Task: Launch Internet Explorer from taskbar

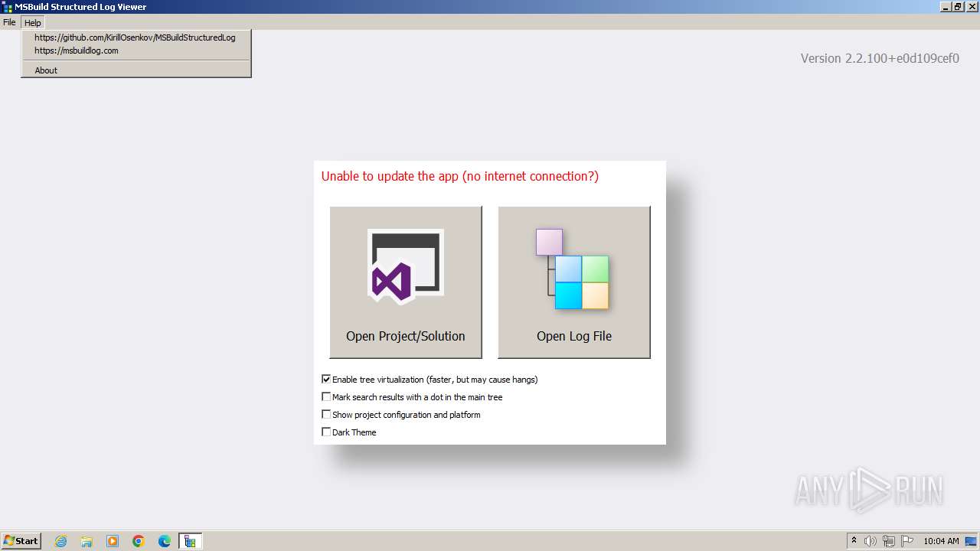Action: tap(60, 541)
